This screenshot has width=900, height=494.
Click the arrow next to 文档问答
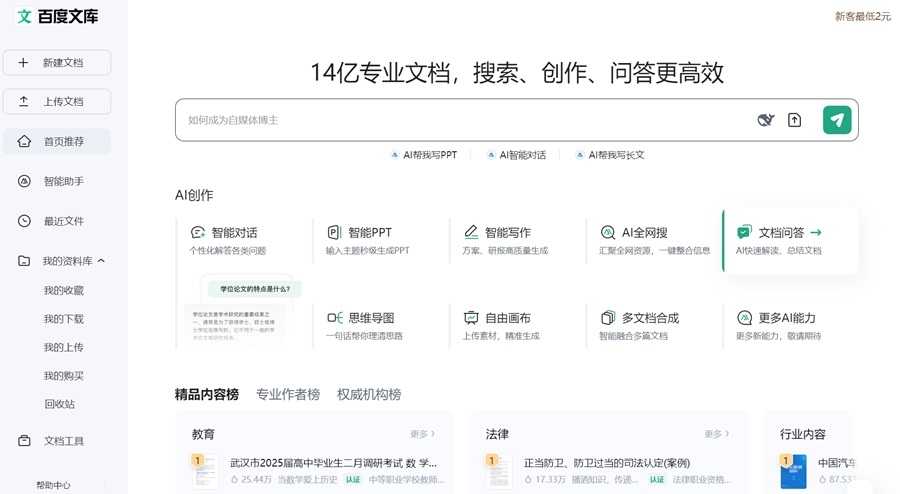tap(816, 232)
